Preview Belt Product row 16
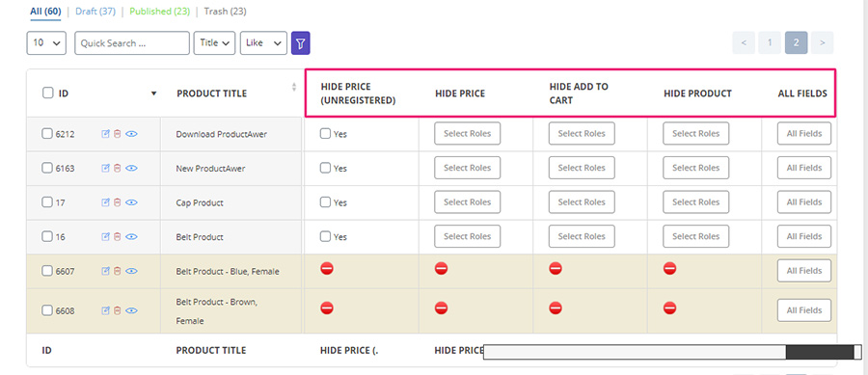The width and height of the screenshot is (868, 375). pos(131,237)
